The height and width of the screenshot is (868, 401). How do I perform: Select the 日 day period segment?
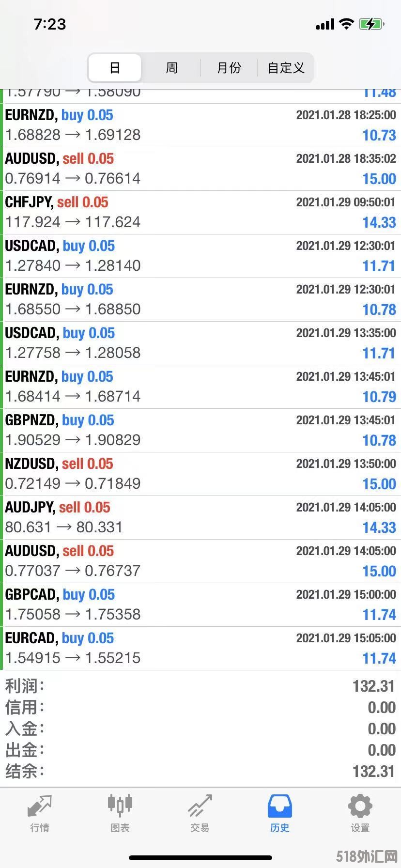pyautogui.click(x=115, y=67)
